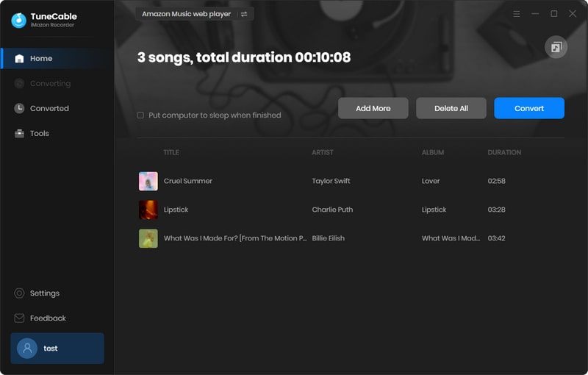
Task: Switch source via the swap arrows icon
Action: (x=244, y=14)
